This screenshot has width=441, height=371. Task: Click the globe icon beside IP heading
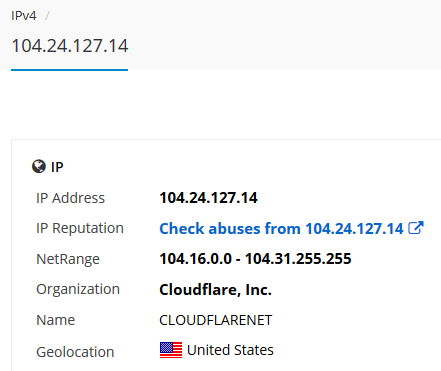(x=39, y=166)
